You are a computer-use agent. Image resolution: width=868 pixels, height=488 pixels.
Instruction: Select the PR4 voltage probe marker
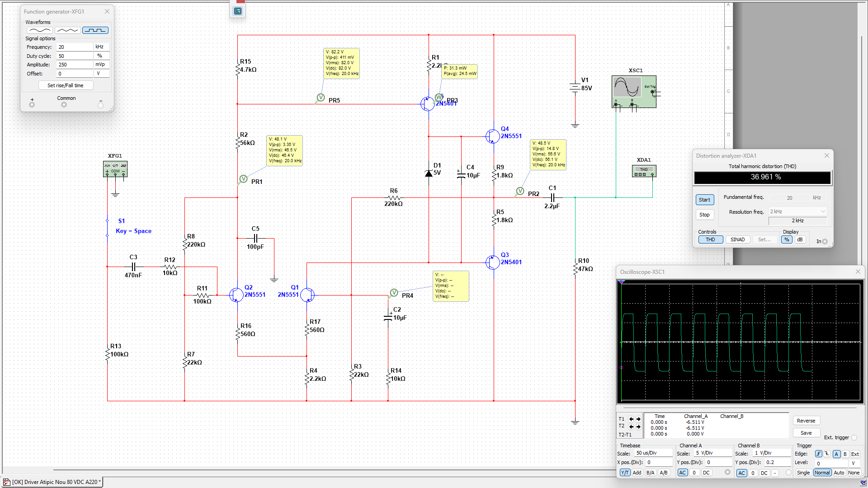pyautogui.click(x=394, y=293)
